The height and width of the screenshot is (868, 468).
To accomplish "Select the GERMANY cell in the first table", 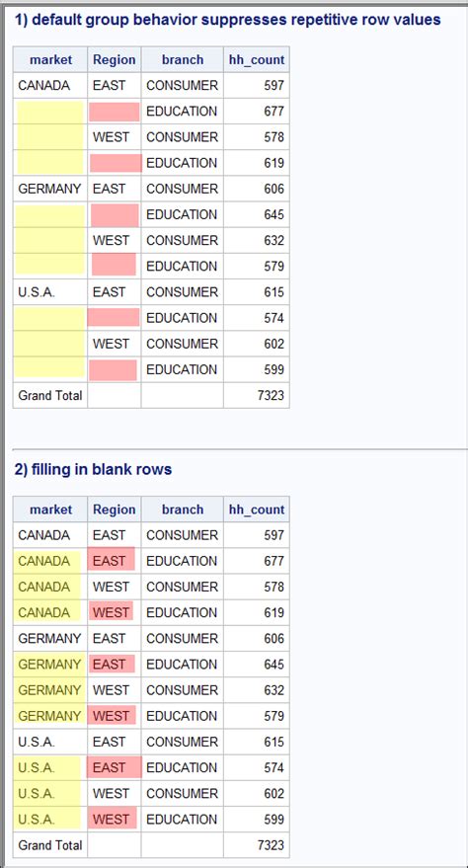I will 50,189.
